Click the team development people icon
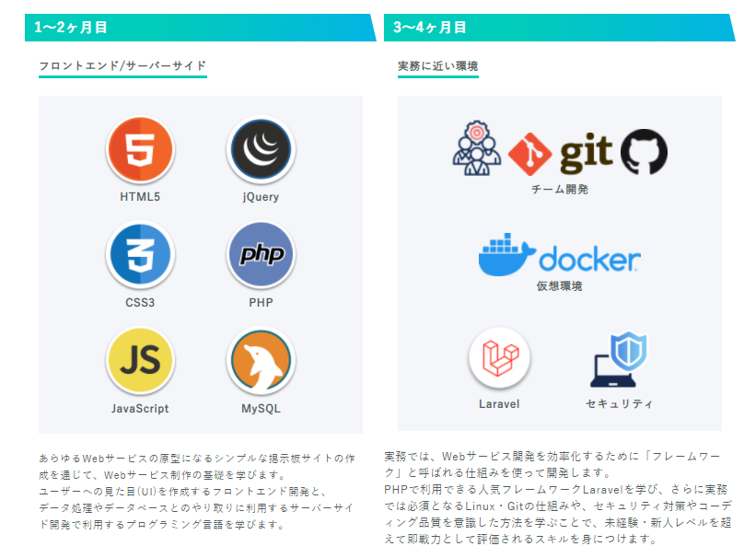 tap(476, 148)
